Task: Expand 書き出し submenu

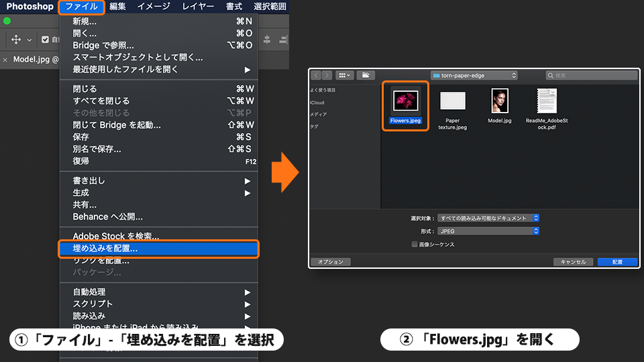Action: point(159,180)
